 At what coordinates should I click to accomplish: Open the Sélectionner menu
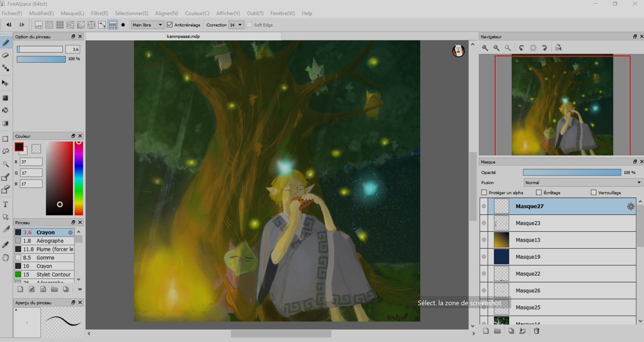[x=131, y=13]
